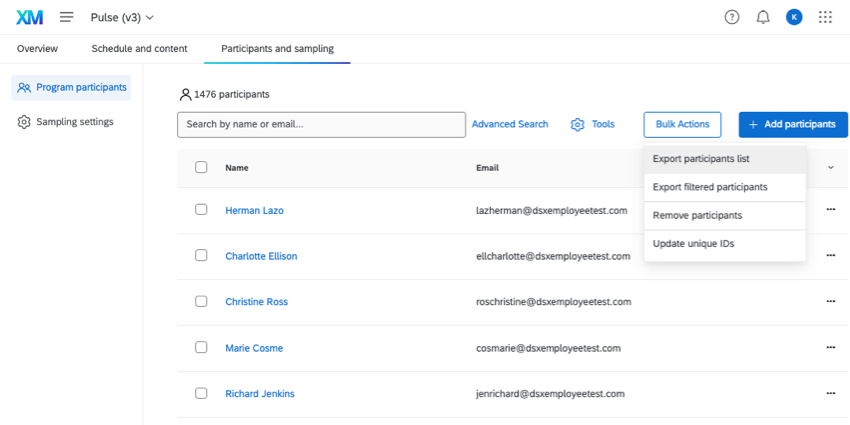Screen dimensions: 850x425
Task: Open row options for Marie Cosme
Action: coord(830,348)
